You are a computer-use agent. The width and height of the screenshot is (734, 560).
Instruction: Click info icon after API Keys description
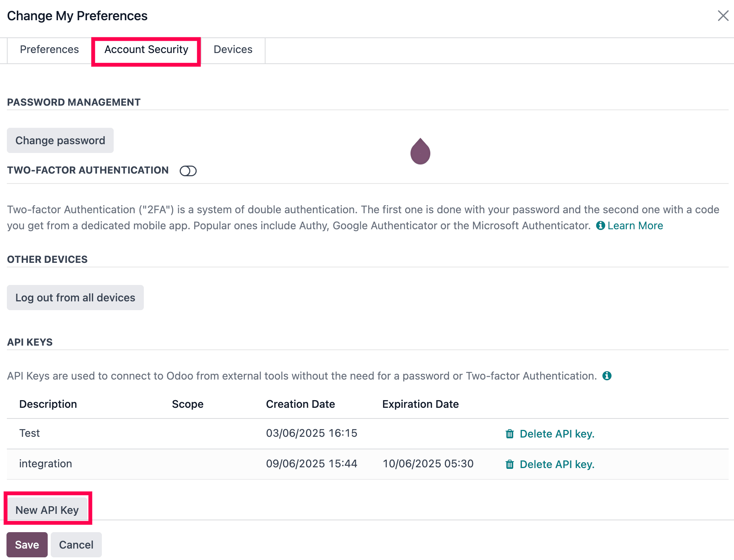click(x=607, y=376)
